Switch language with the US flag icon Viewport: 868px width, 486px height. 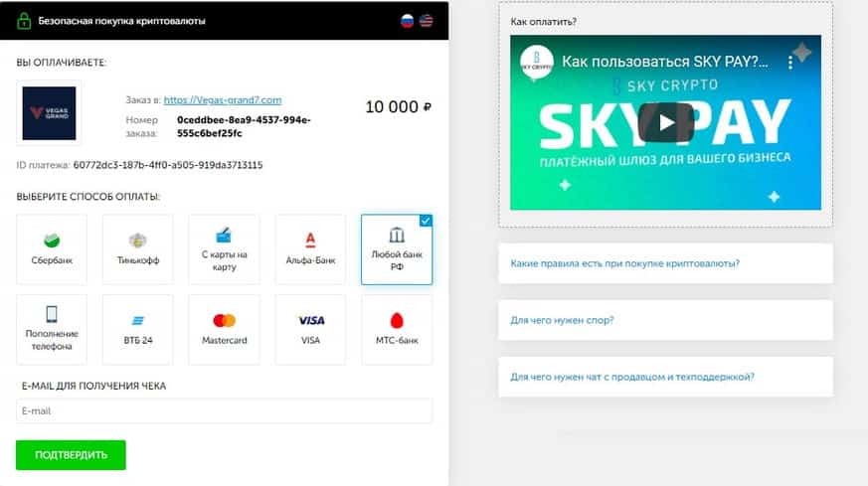427,21
